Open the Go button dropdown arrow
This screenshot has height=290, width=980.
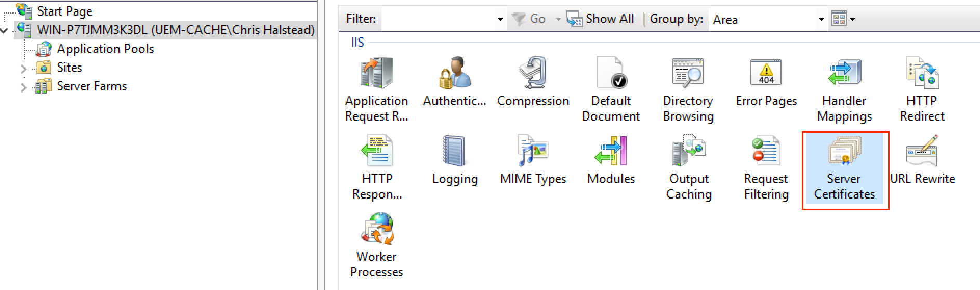coord(558,19)
